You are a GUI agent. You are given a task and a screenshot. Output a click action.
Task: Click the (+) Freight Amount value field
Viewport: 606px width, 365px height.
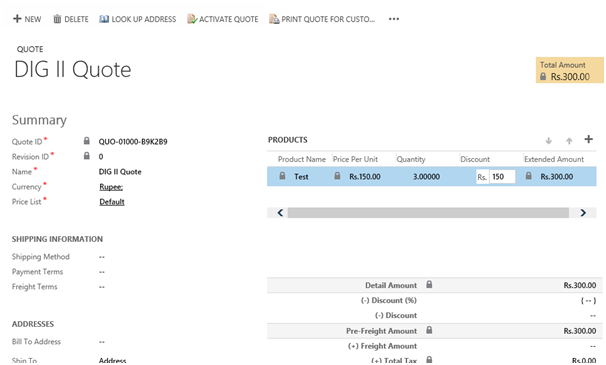point(593,346)
